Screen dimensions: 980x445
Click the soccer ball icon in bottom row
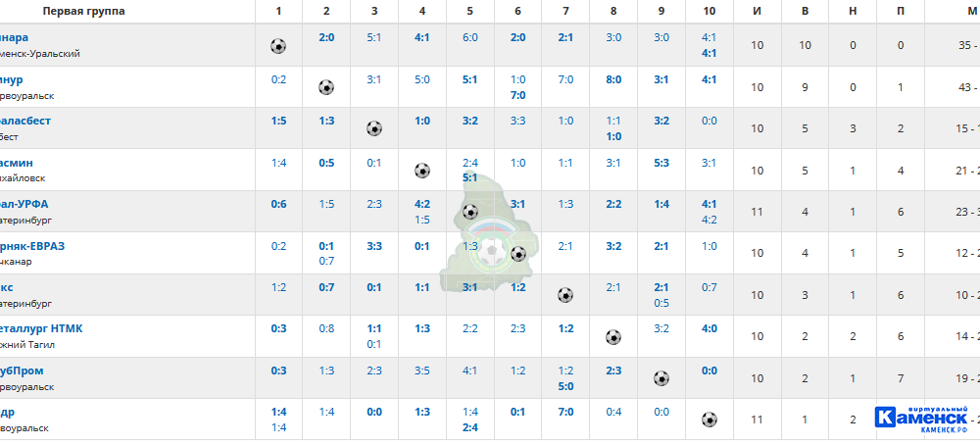click(709, 420)
